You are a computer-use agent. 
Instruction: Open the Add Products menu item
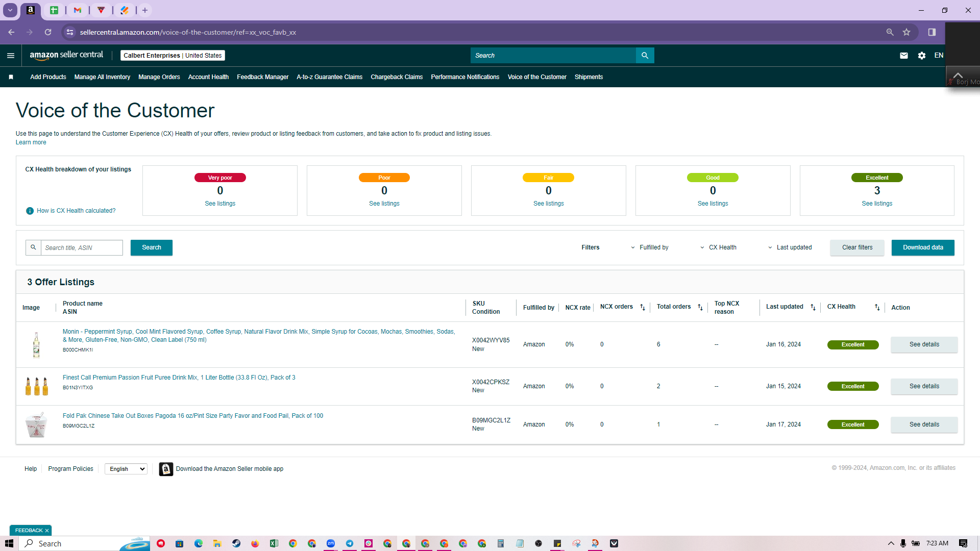click(48, 77)
